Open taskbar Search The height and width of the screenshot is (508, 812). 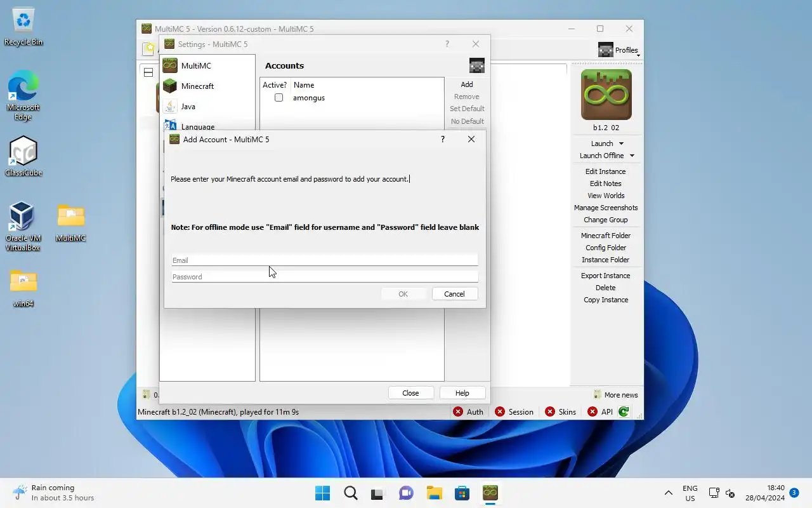[350, 493]
